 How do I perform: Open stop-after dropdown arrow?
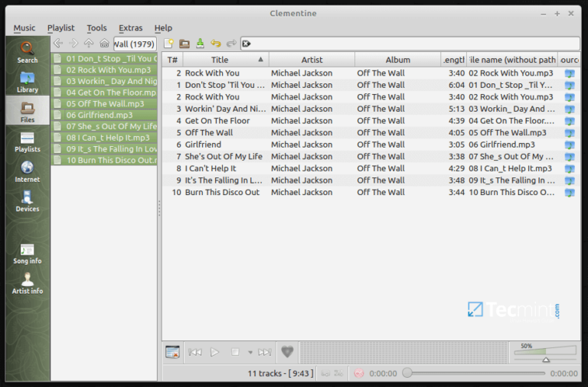[x=250, y=352]
